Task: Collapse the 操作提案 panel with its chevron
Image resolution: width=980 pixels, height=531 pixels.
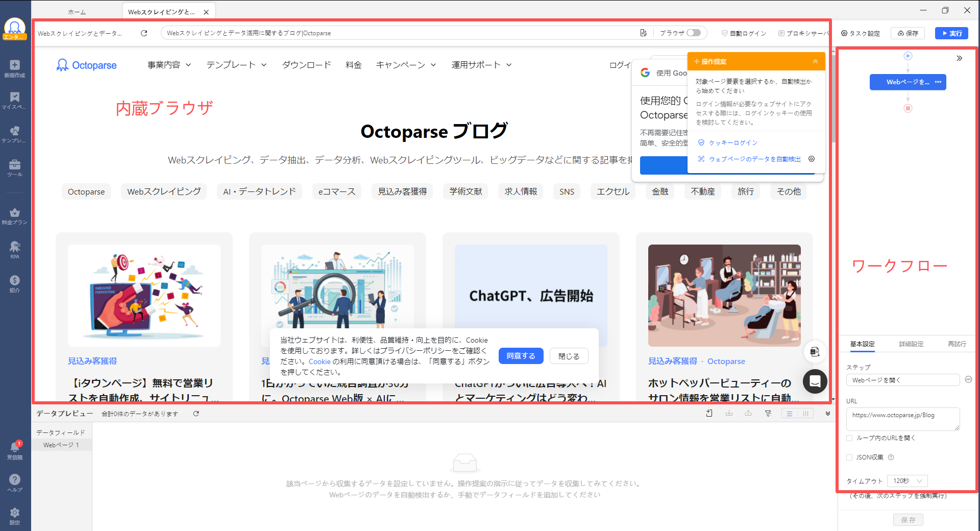Action: 815,61
